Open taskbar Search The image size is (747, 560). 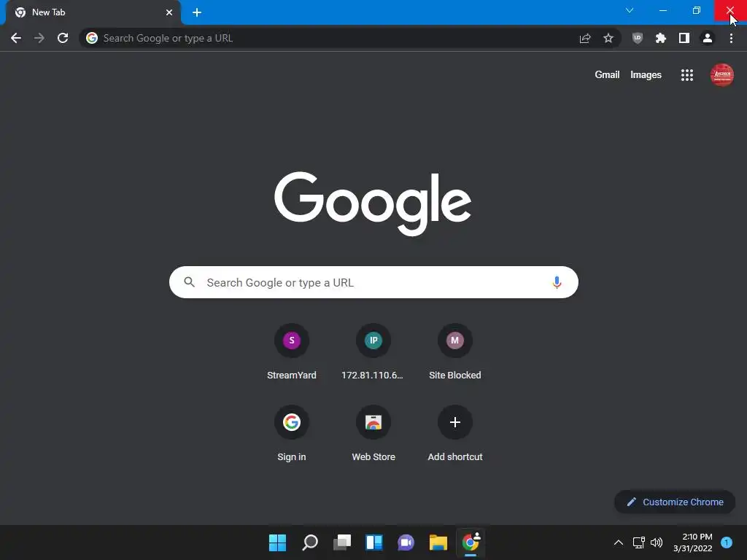coord(309,542)
